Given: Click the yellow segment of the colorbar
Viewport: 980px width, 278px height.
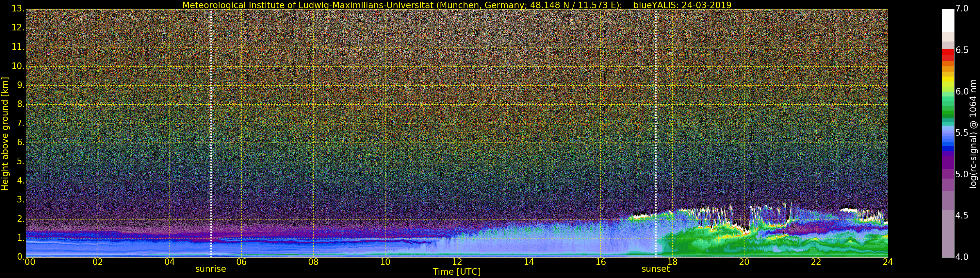Looking at the screenshot, I should [x=948, y=79].
